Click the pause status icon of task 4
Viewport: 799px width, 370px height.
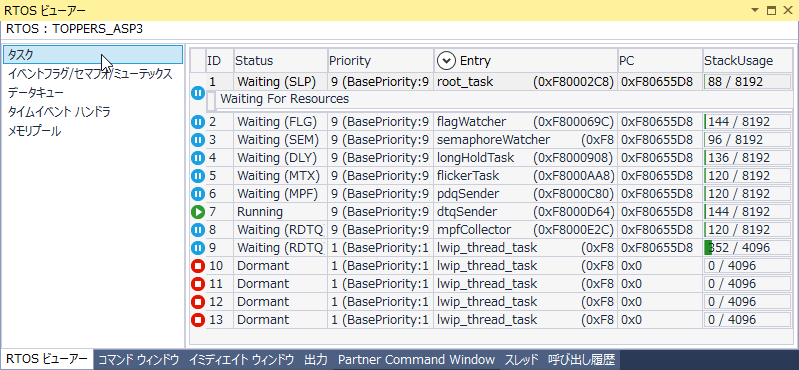198,158
